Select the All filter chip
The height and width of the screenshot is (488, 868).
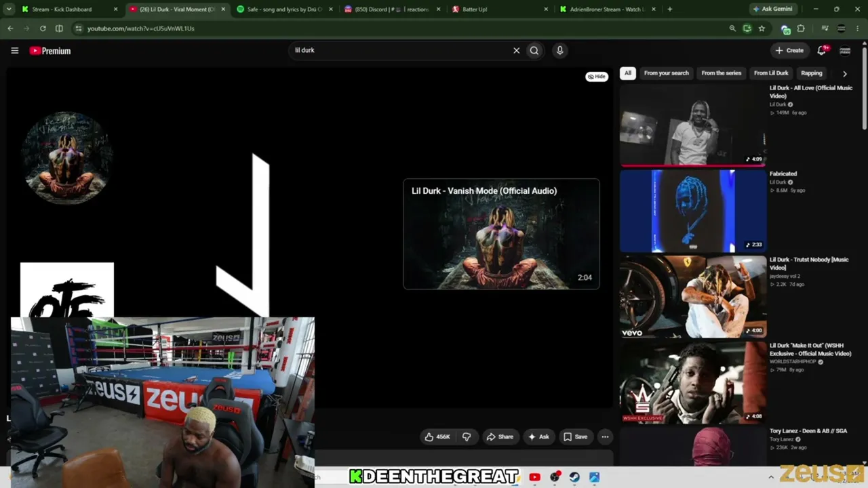click(x=628, y=73)
